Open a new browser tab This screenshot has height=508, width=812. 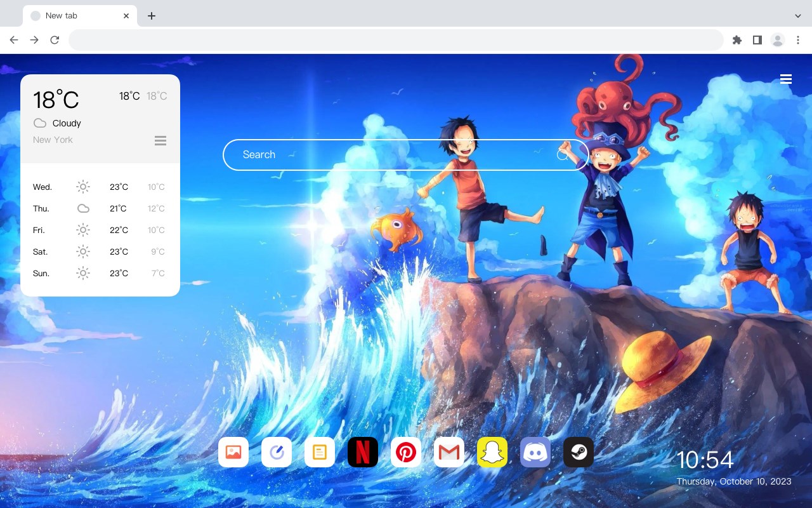[x=152, y=16]
